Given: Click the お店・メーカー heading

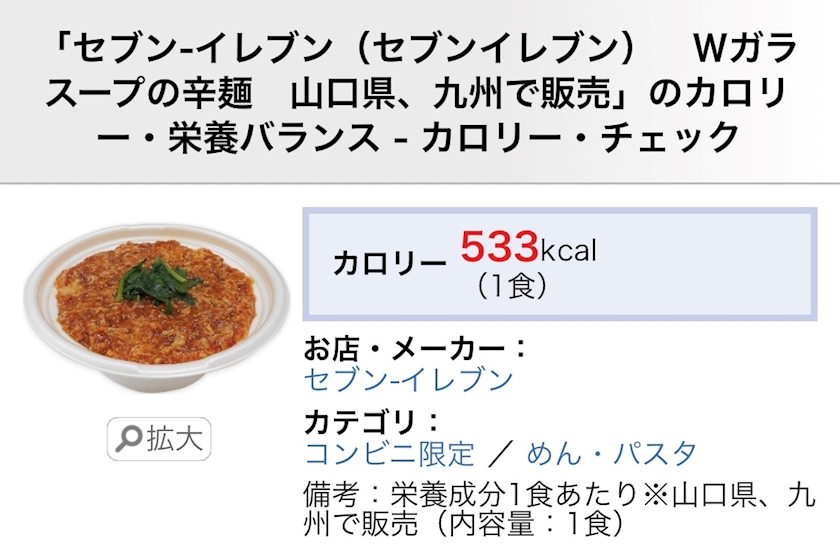Looking at the screenshot, I should (415, 349).
